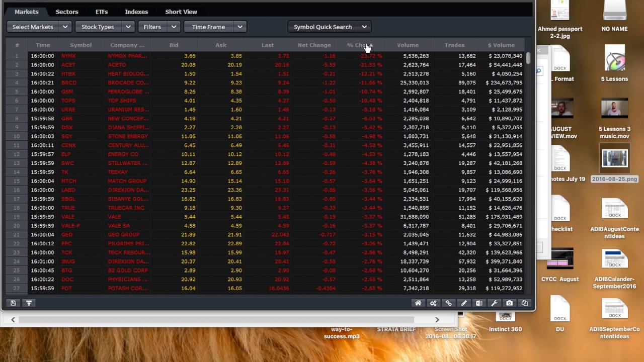The image size is (644, 362).
Task: Click the MATCH GROUP company name
Action: (x=127, y=181)
